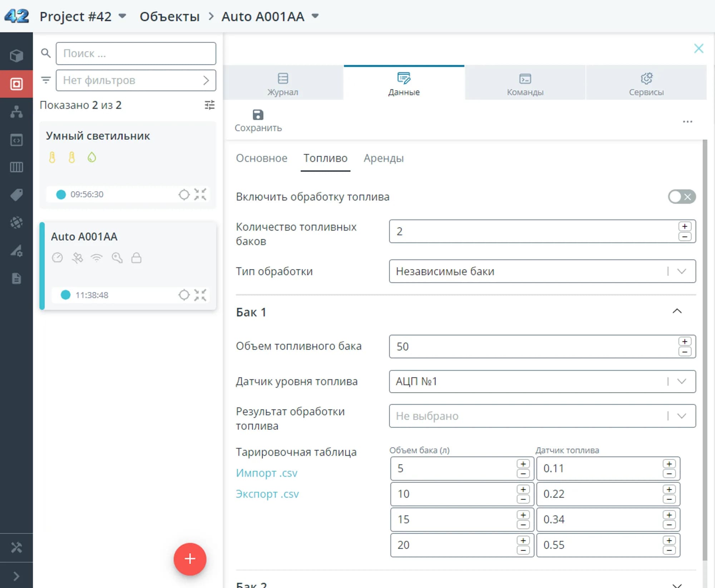Open the tags sidebar icon
Viewport: 715px width, 588px height.
[x=16, y=195]
